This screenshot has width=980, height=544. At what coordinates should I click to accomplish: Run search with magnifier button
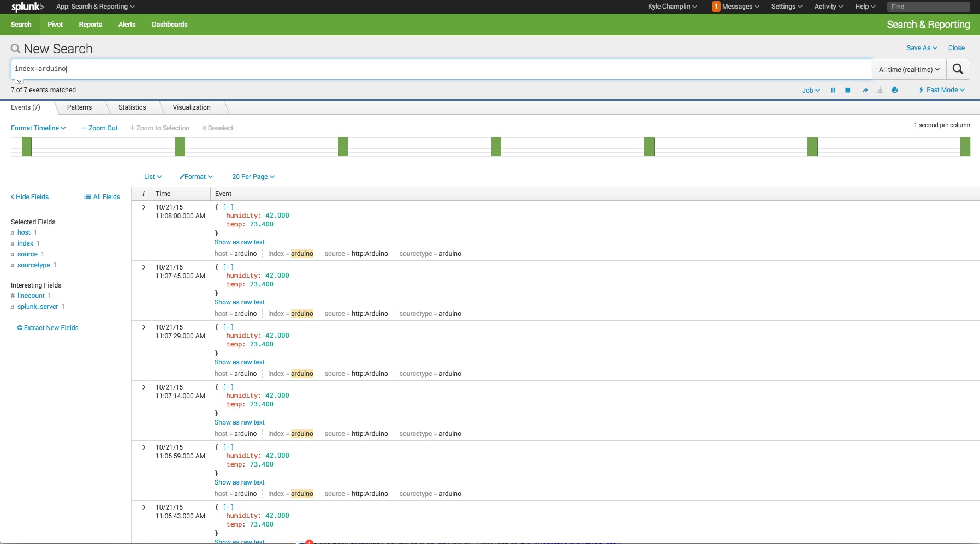958,69
